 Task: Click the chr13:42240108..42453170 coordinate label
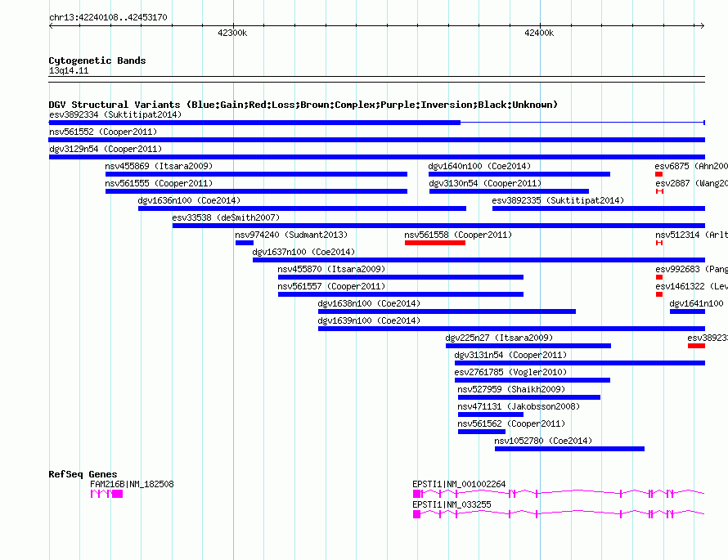(108, 17)
